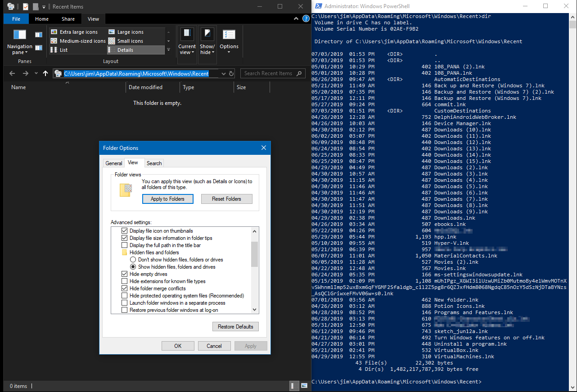Open the Customize Quick Access Toolbar dropdown
577x392 pixels.
[x=44, y=7]
